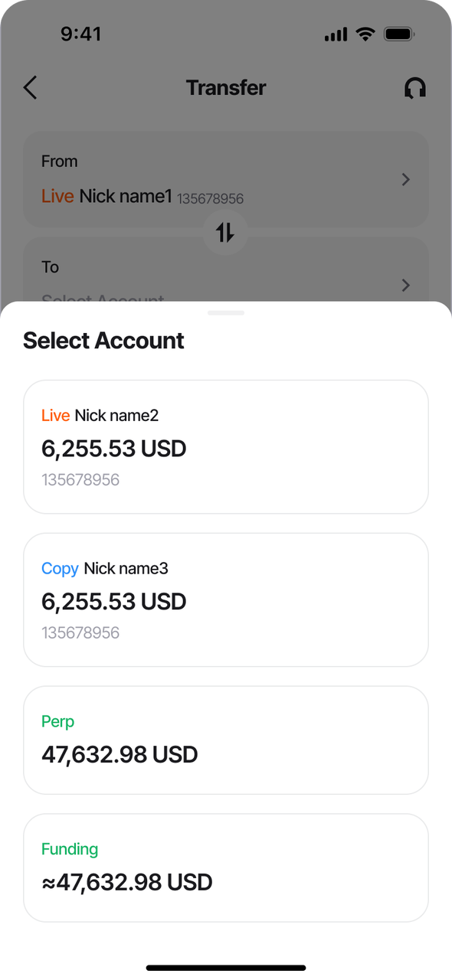Tap the cellular signal icon

tap(336, 34)
